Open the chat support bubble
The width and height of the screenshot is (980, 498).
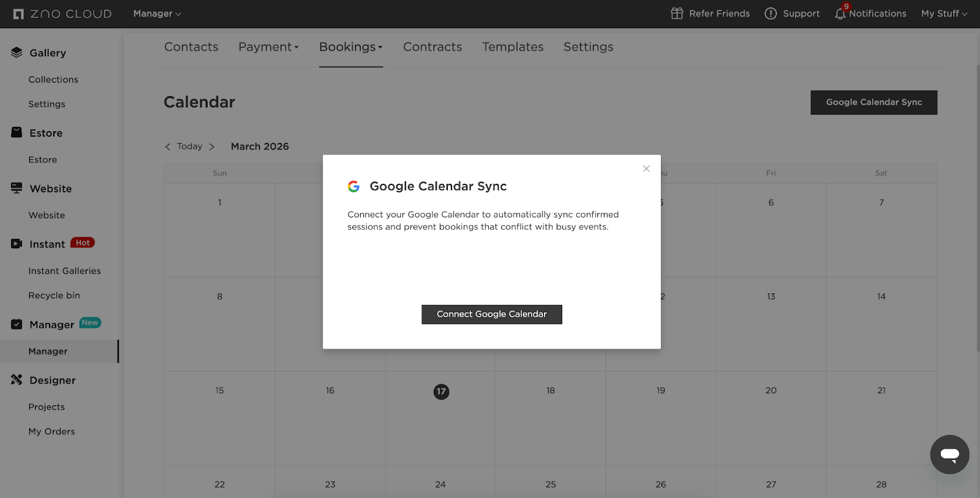coord(949,455)
